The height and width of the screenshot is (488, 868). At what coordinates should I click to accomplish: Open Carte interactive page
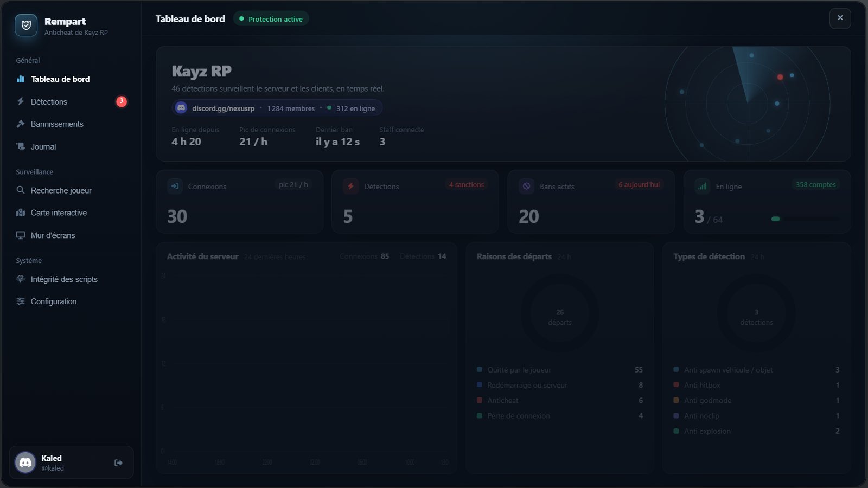(x=71, y=213)
